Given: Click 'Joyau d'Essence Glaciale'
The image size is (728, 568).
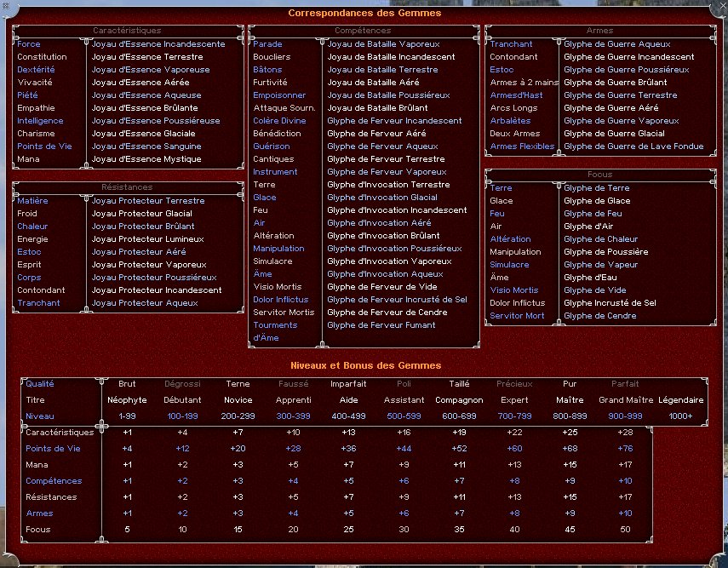Looking at the screenshot, I should (143, 134).
